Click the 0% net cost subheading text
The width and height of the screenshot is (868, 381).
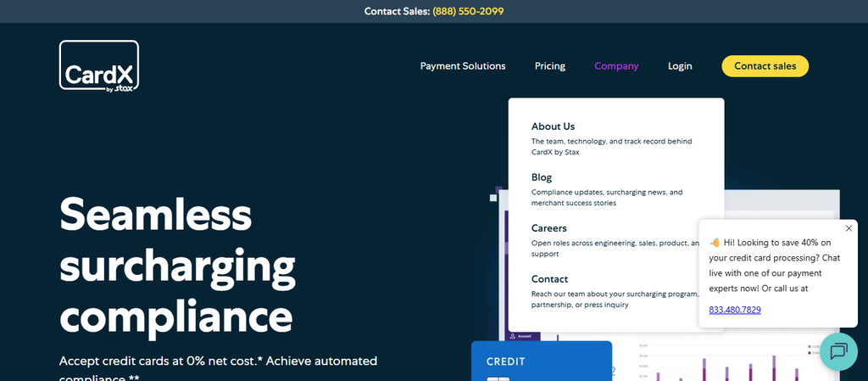[218, 369]
